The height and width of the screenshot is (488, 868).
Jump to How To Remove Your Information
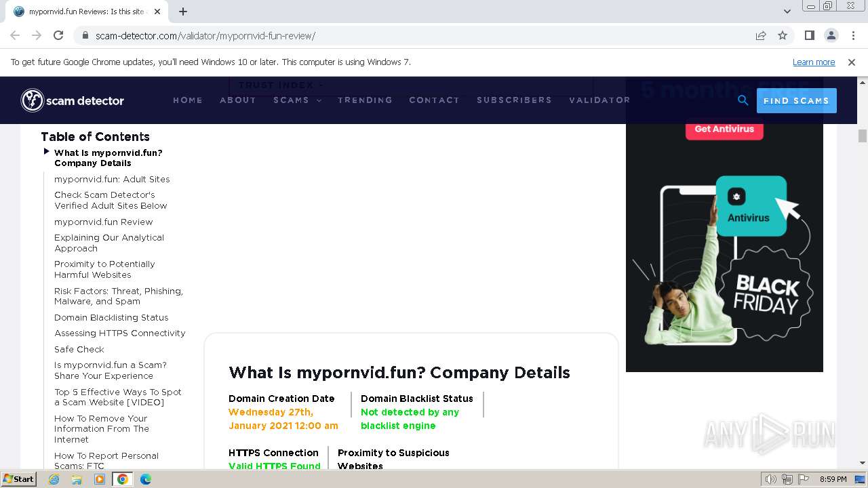pyautogui.click(x=102, y=429)
